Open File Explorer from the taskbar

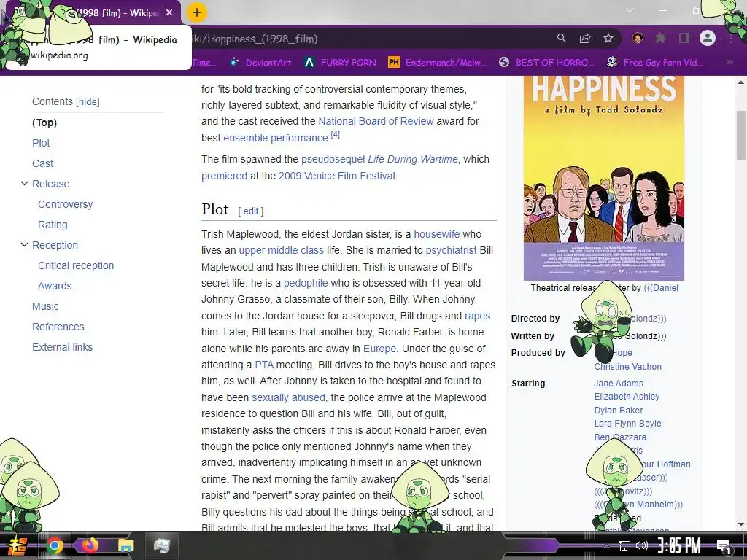click(125, 545)
